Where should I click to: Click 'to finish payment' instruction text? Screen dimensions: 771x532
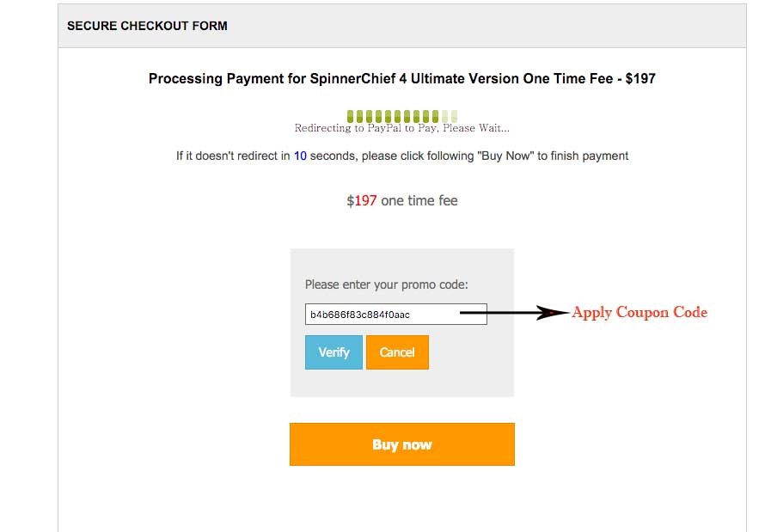coord(583,156)
